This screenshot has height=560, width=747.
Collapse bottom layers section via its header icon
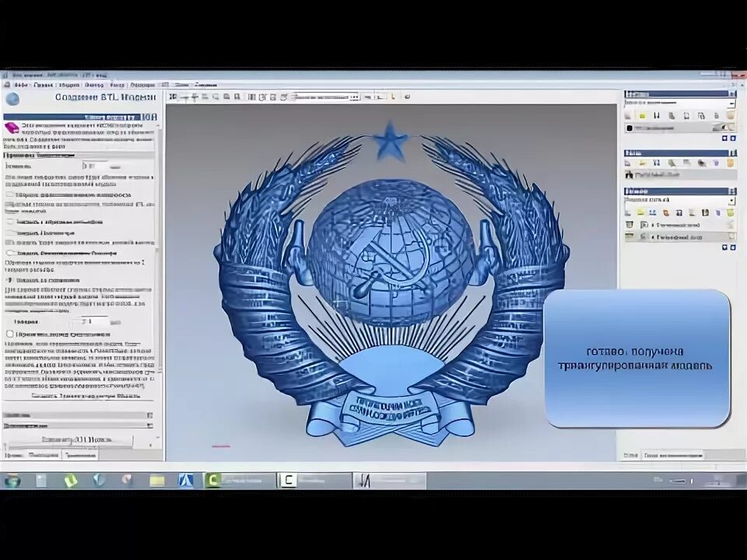pos(733,191)
